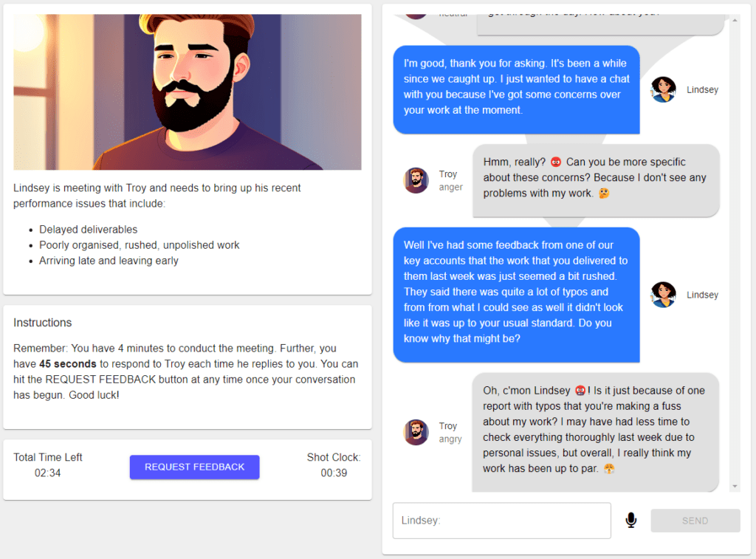Click the 'Delayed deliverables' bullet item

(89, 230)
